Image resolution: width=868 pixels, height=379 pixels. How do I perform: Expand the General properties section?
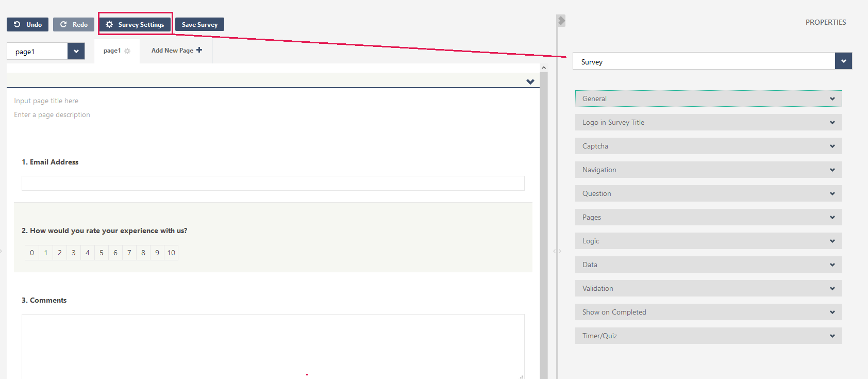[x=709, y=98]
